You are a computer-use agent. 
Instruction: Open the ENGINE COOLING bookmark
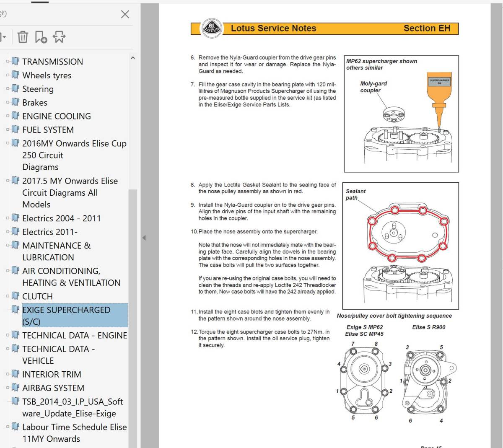[56, 116]
